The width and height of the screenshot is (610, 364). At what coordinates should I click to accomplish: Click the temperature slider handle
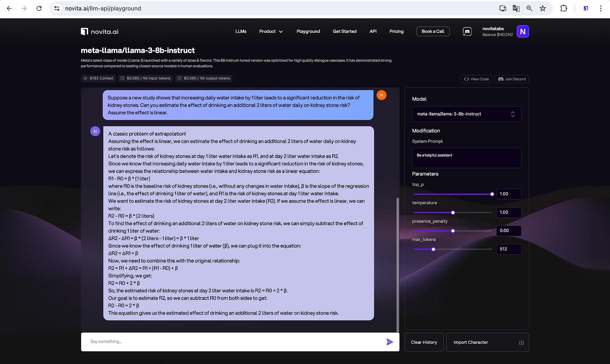[x=453, y=213]
